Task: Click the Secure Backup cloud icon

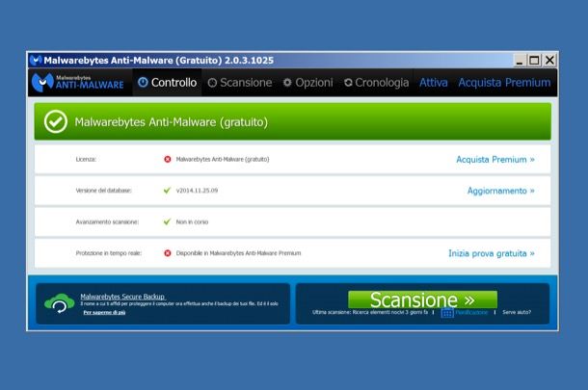Action: click(59, 303)
